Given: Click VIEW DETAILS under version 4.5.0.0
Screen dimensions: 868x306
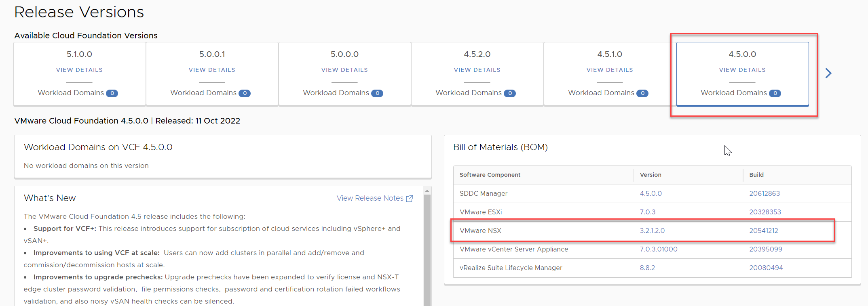Looking at the screenshot, I should (x=742, y=70).
